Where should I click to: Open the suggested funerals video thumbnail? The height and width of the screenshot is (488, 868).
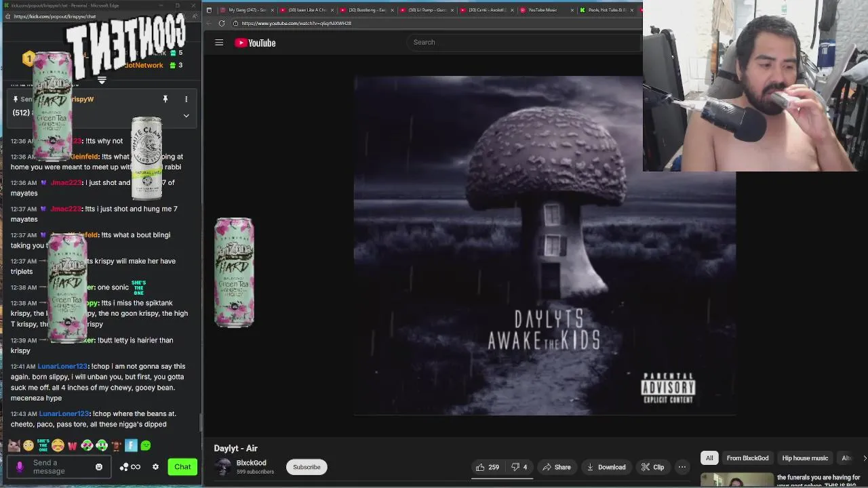pos(737,481)
